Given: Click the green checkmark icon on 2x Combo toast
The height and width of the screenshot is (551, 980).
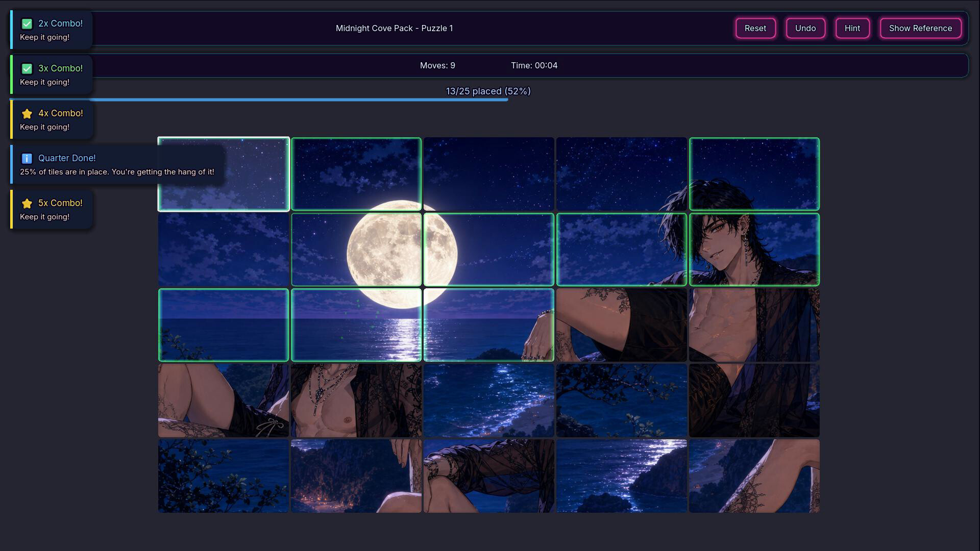Looking at the screenshot, I should tap(27, 24).
